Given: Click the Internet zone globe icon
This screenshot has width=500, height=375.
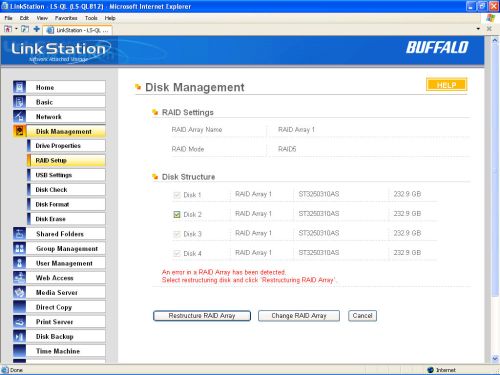Looking at the screenshot, I should pos(430,370).
